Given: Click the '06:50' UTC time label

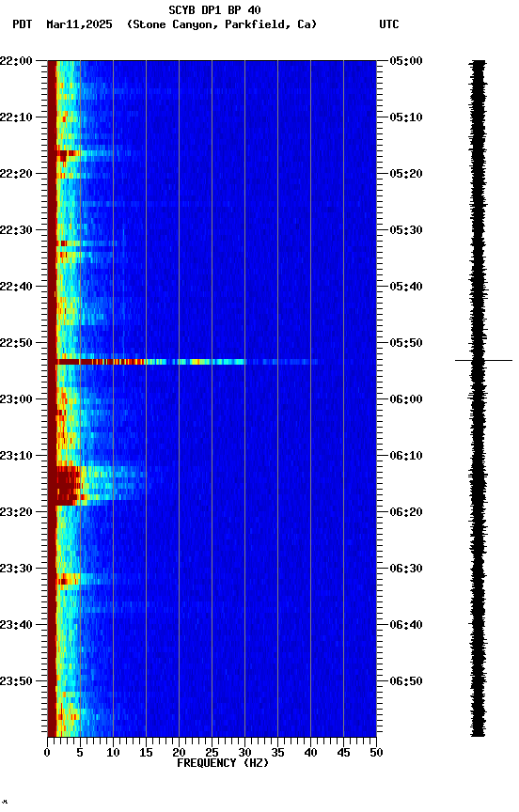Looking at the screenshot, I should (406, 681).
